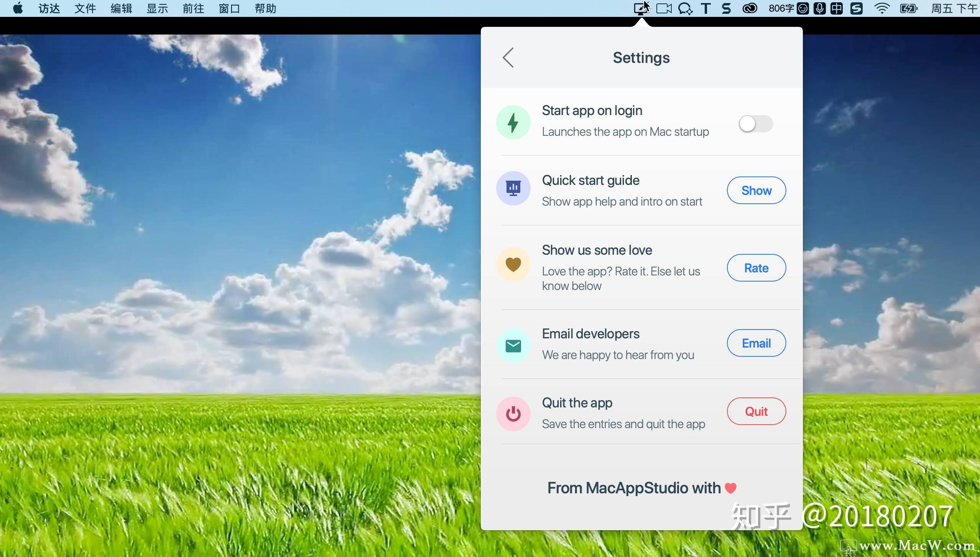The image size is (980, 557).
Task: Click the back arrow in the Settings header
Action: coord(508,58)
